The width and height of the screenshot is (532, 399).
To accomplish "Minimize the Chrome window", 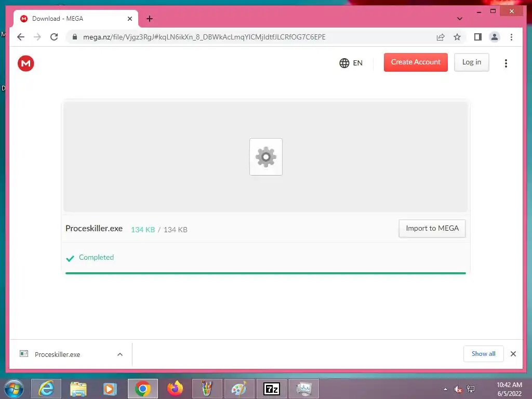I will click(x=478, y=11).
